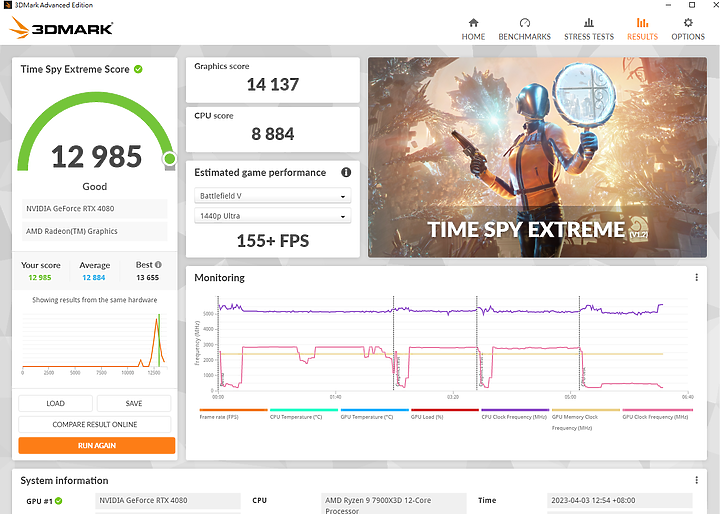Click the Home house icon
Screen dimensions: 720x514
coord(473,23)
